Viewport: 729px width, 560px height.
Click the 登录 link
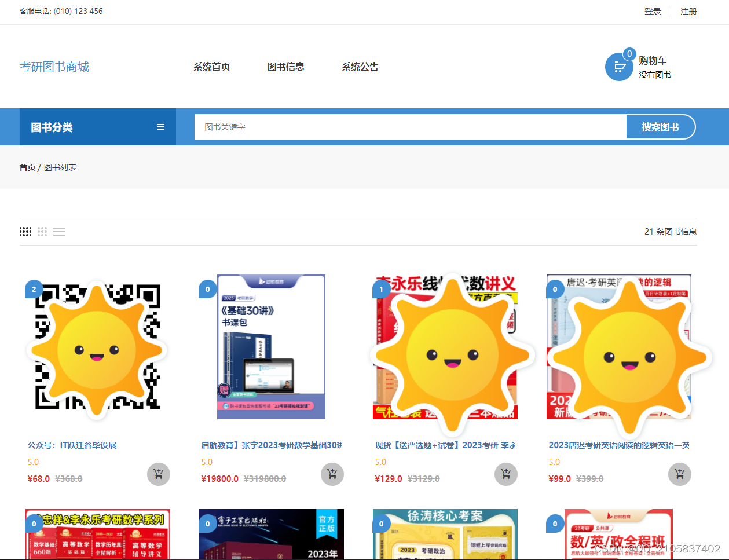(x=652, y=11)
